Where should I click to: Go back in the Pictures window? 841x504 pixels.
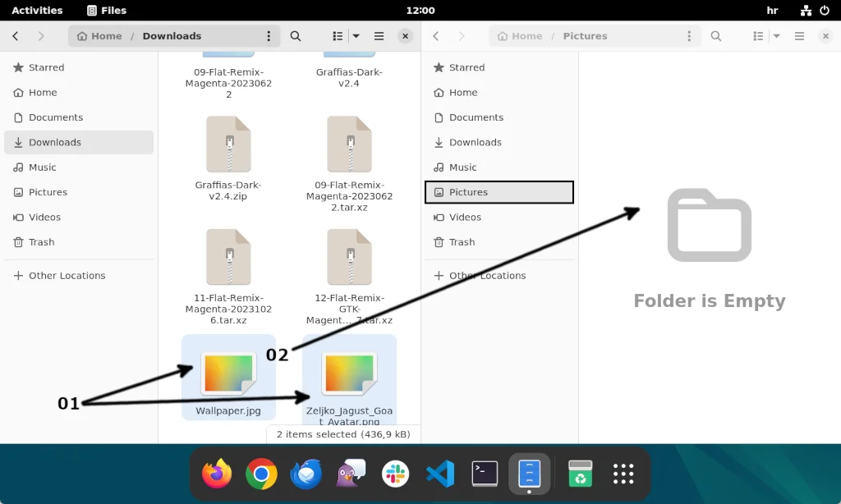[x=436, y=36]
